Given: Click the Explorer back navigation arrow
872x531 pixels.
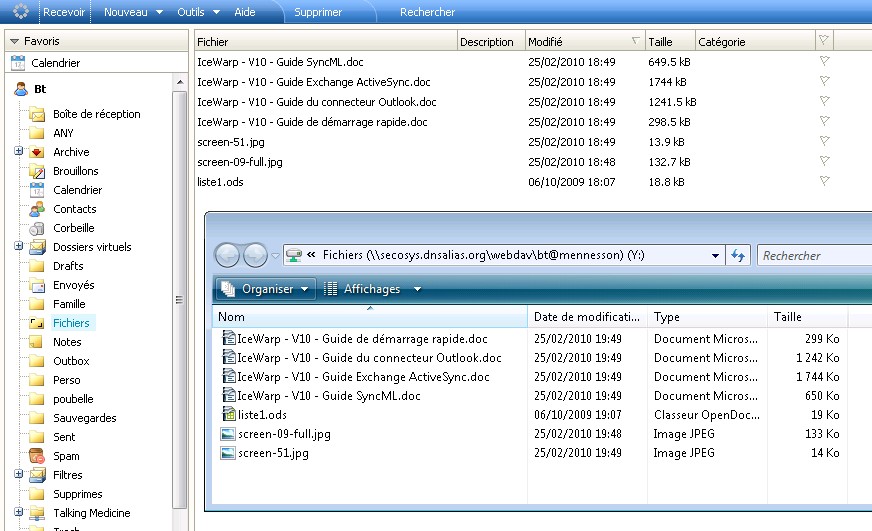Looking at the screenshot, I should coord(228,255).
